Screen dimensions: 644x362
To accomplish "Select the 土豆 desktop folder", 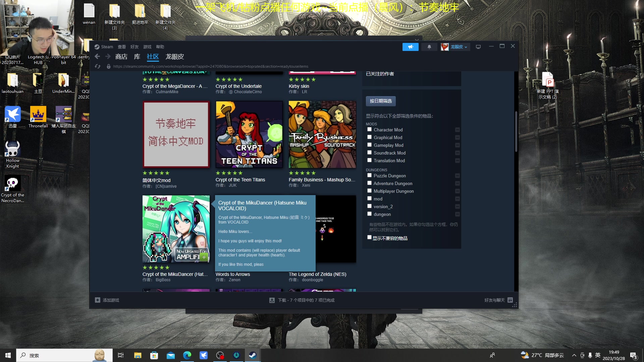I will (38, 82).
